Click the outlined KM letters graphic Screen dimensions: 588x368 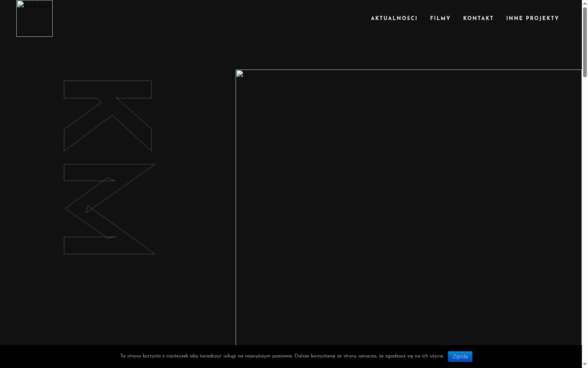[109, 167]
